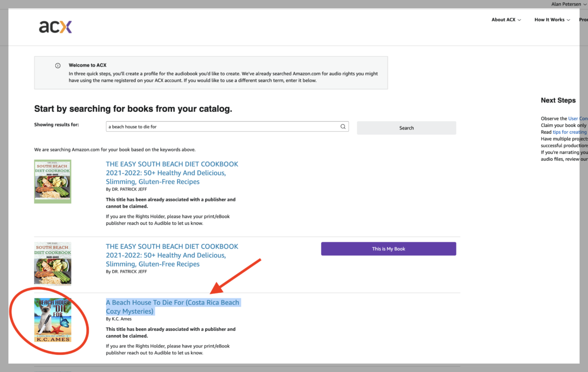Click the second South Beach Diet cover image
Screen dimensions: 588x372
[53, 263]
